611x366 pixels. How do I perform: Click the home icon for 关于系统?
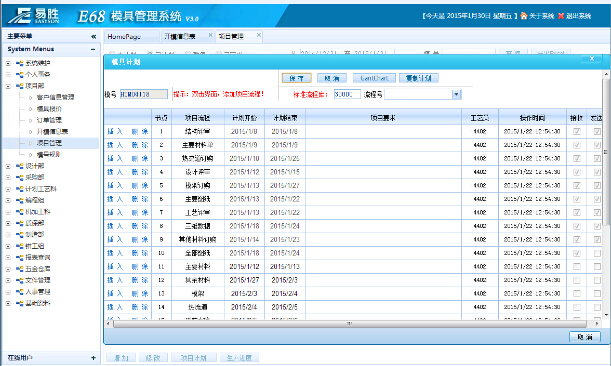coord(524,16)
